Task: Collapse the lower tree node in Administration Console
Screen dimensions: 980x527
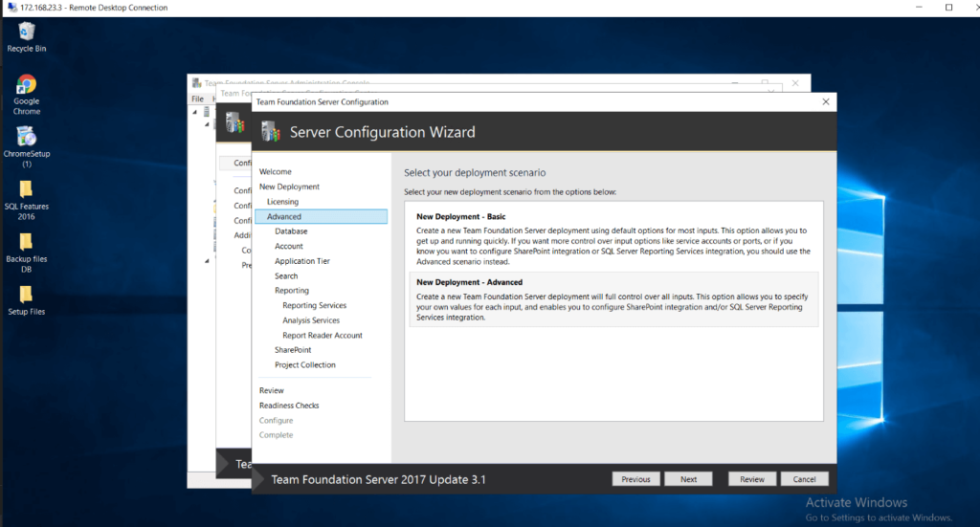Action: (x=207, y=261)
